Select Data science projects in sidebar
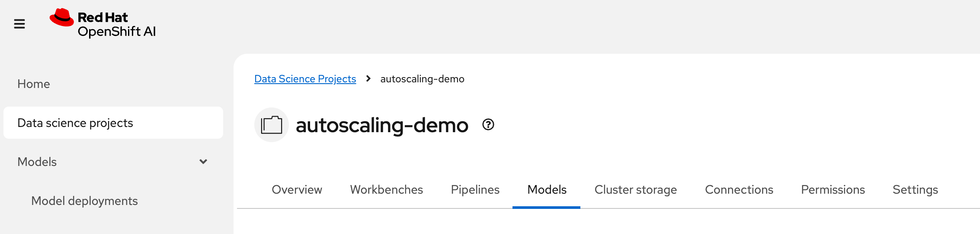This screenshot has width=980, height=234. coord(75,123)
